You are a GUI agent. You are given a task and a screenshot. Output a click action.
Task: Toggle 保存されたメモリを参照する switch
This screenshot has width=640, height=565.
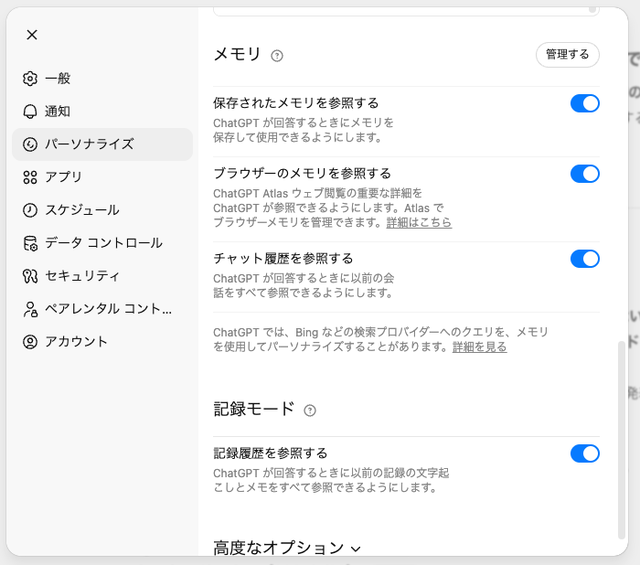(x=584, y=103)
